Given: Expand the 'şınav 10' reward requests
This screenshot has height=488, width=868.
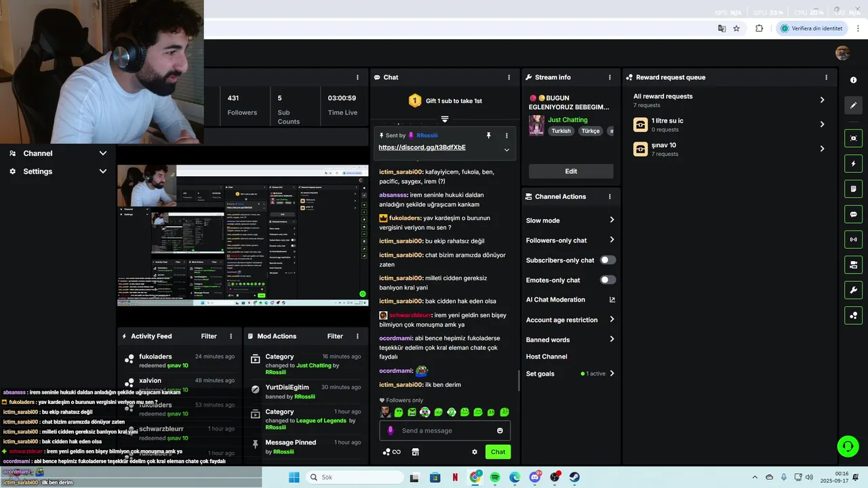Looking at the screenshot, I should pyautogui.click(x=730, y=149).
